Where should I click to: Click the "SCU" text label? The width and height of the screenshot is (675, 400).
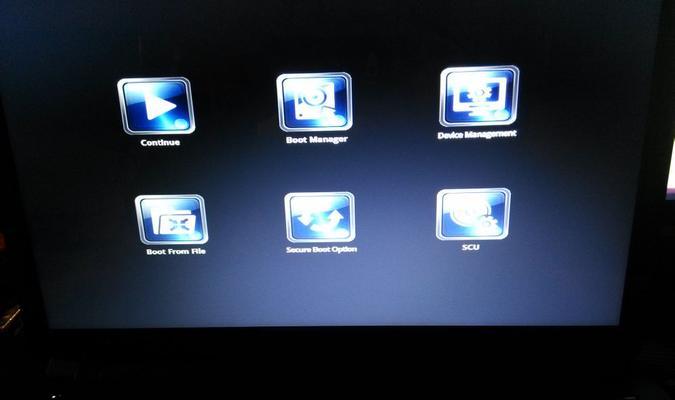click(471, 247)
